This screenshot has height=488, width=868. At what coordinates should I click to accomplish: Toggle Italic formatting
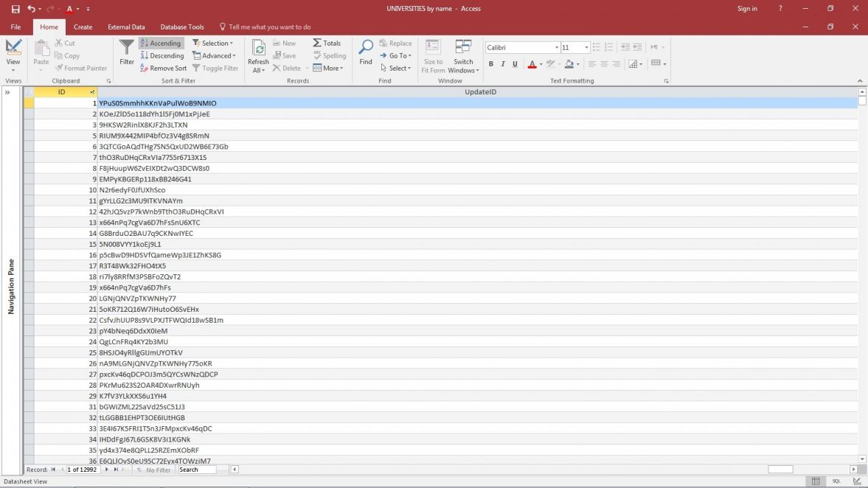tap(503, 64)
